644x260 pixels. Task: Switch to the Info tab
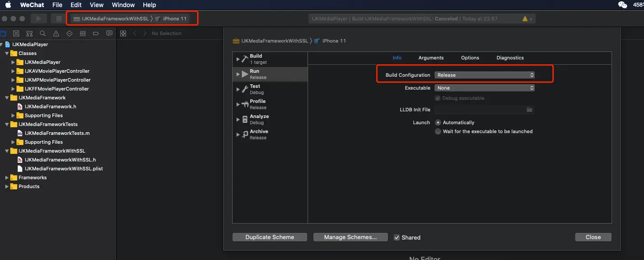point(397,58)
